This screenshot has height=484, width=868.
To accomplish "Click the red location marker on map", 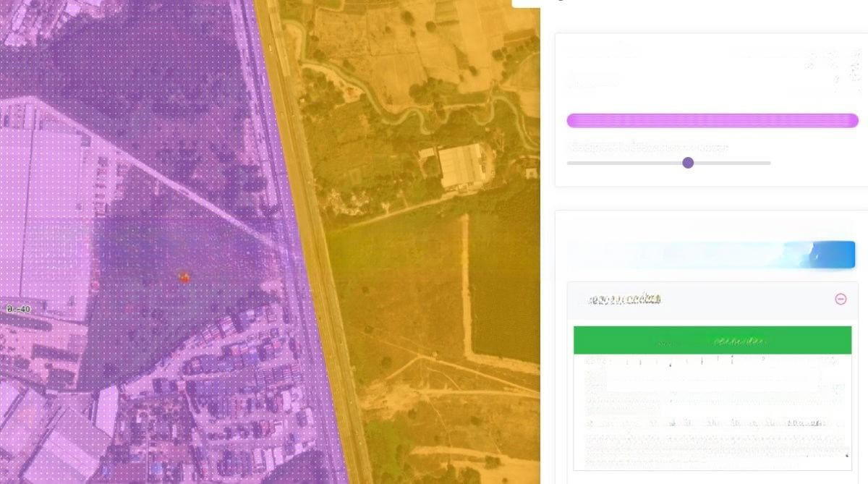I will coord(184,276).
